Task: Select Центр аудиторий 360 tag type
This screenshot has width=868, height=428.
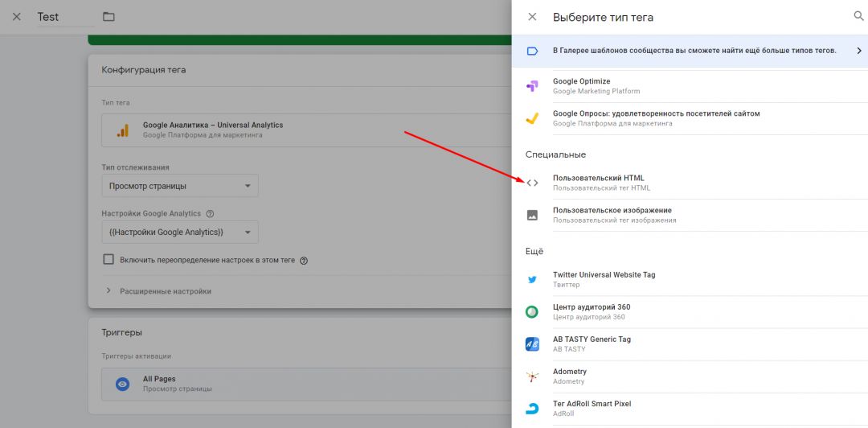Action: (690, 311)
